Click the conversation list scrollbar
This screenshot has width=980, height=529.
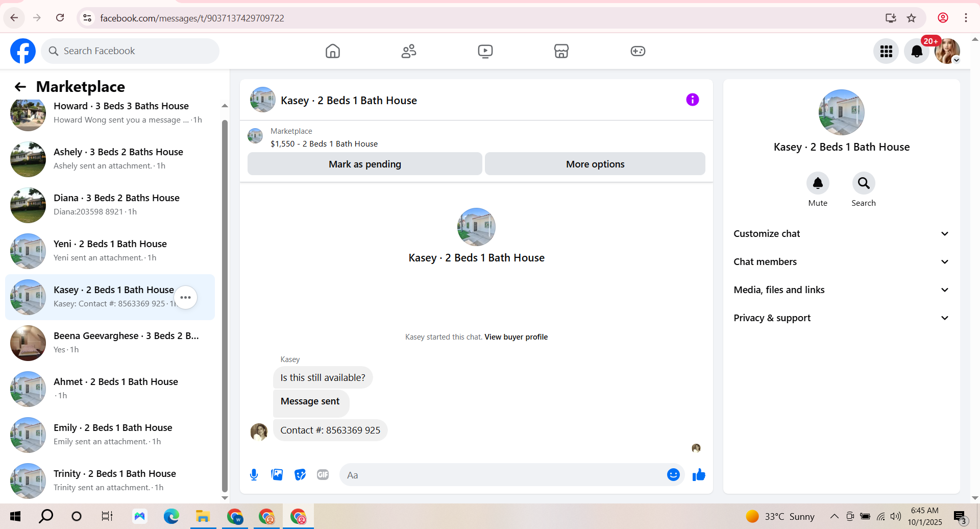coord(225,305)
